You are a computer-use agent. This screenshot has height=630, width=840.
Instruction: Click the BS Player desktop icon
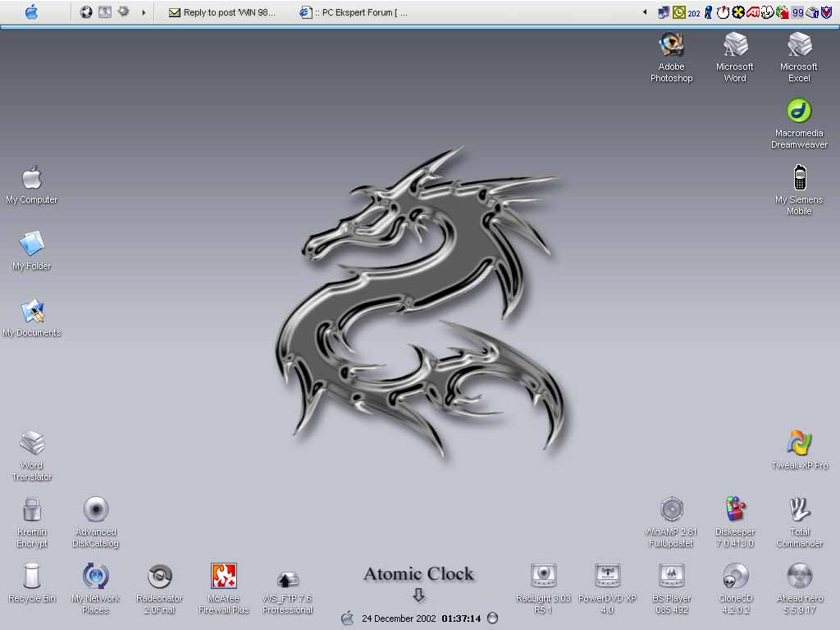(672, 576)
